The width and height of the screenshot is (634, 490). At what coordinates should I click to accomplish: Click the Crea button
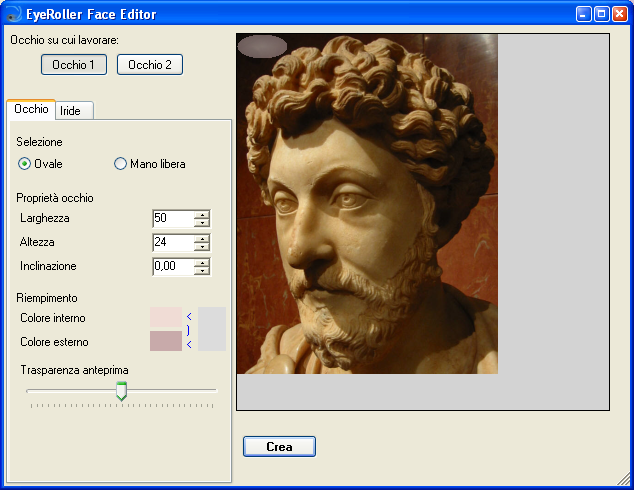279,446
